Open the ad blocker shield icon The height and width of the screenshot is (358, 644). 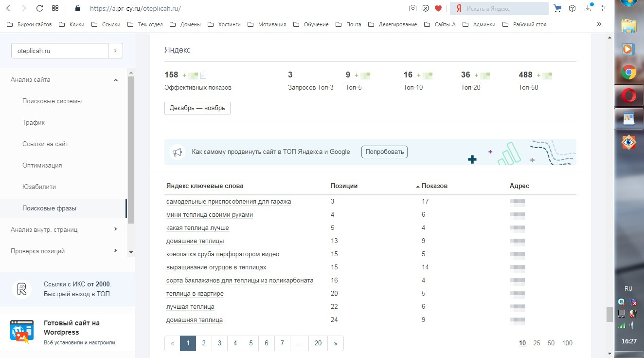pyautogui.click(x=426, y=8)
